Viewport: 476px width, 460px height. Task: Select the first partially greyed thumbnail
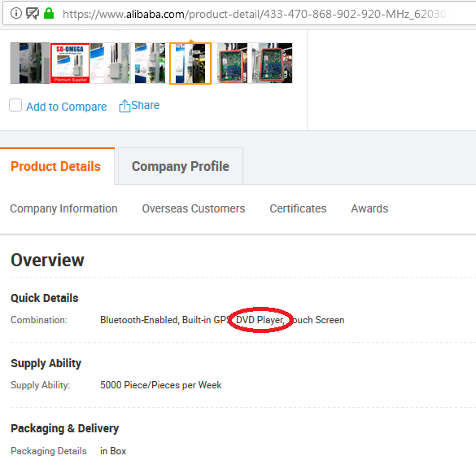pos(30,64)
